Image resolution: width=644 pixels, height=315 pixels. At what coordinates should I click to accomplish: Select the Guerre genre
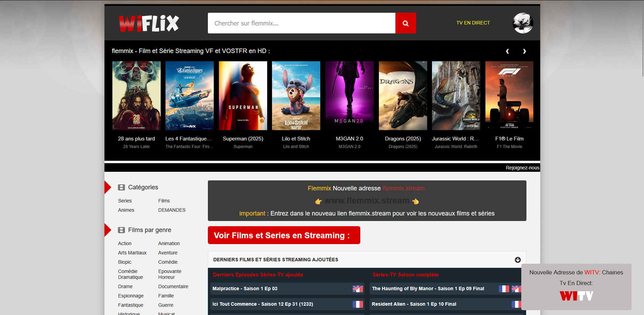tap(166, 305)
